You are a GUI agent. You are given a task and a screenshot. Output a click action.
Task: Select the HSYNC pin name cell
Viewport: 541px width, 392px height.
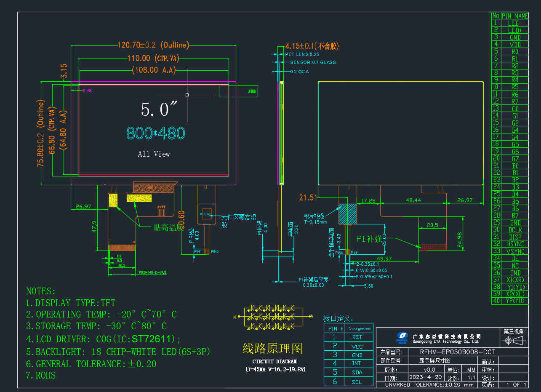click(515, 244)
